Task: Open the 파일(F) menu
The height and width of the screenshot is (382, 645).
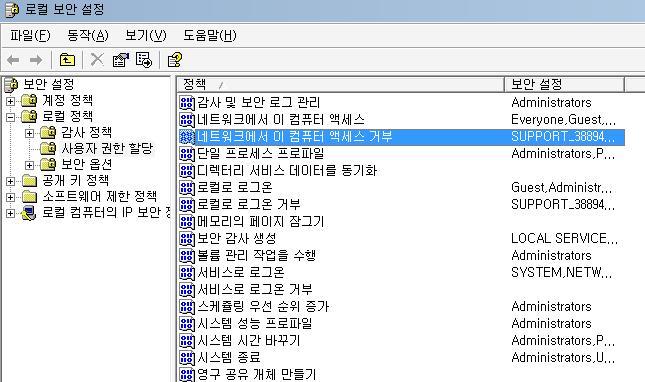Action: pyautogui.click(x=30, y=35)
